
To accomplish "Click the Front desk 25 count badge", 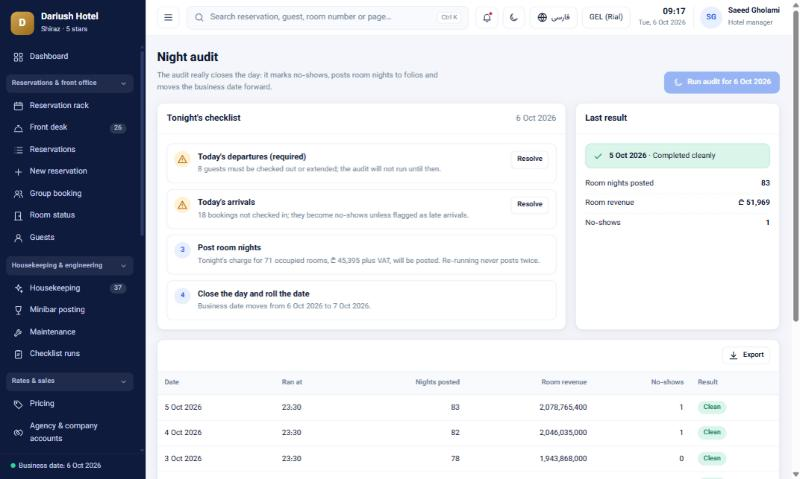I will pyautogui.click(x=118, y=128).
